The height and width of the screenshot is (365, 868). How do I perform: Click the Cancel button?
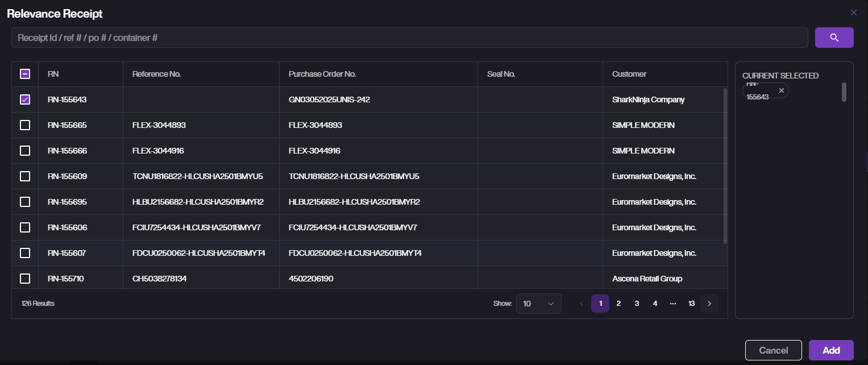773,350
